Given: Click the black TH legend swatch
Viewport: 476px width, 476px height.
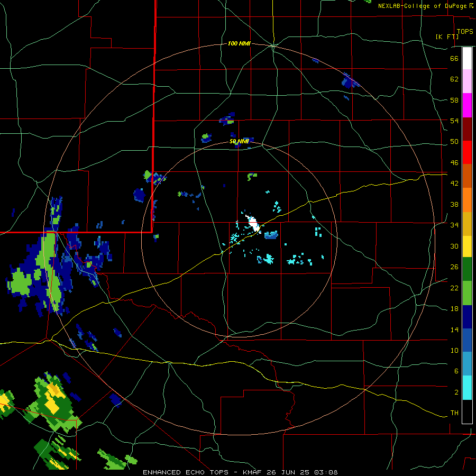Looking at the screenshot, I should tap(467, 411).
